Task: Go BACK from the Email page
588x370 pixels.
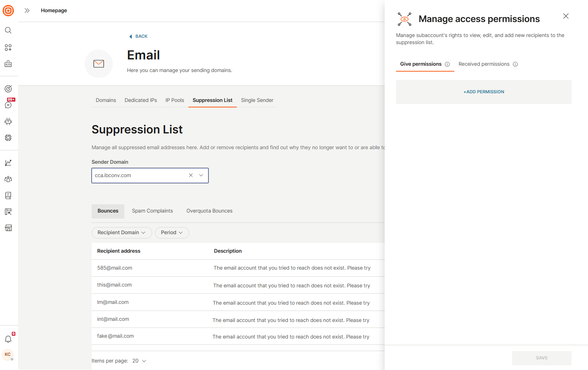Action: pyautogui.click(x=138, y=36)
